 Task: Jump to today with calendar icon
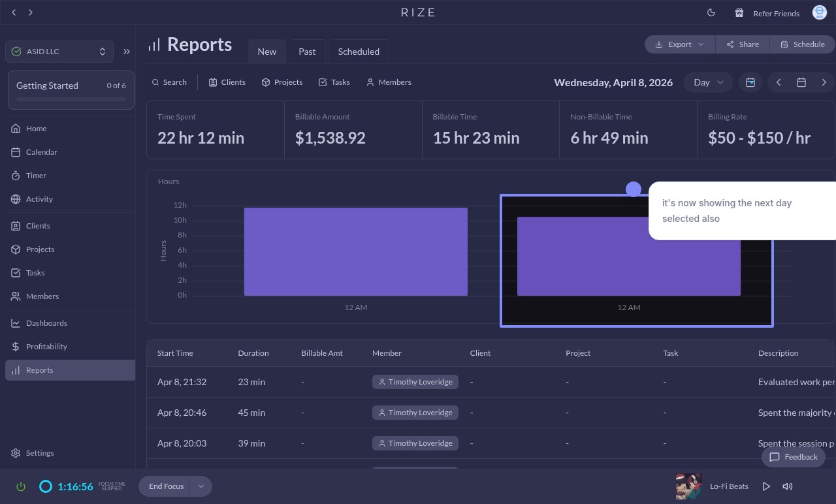(750, 82)
